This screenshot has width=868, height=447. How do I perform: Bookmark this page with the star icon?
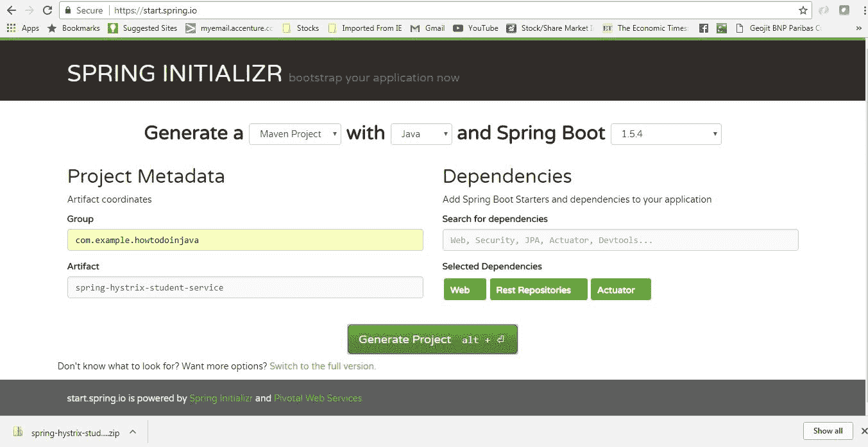pyautogui.click(x=803, y=10)
